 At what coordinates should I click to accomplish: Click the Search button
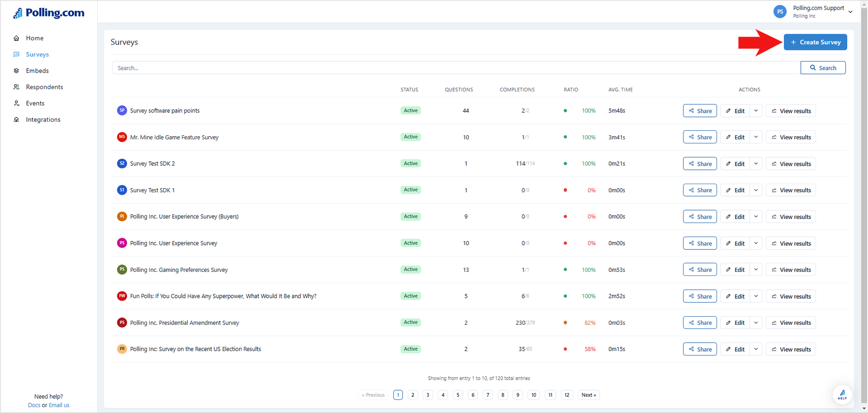(x=823, y=68)
